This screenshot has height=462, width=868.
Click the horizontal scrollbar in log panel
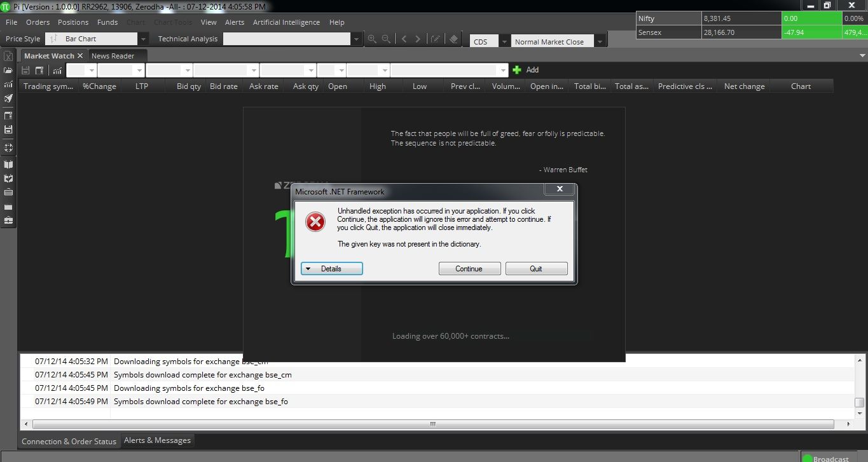[x=433, y=424]
